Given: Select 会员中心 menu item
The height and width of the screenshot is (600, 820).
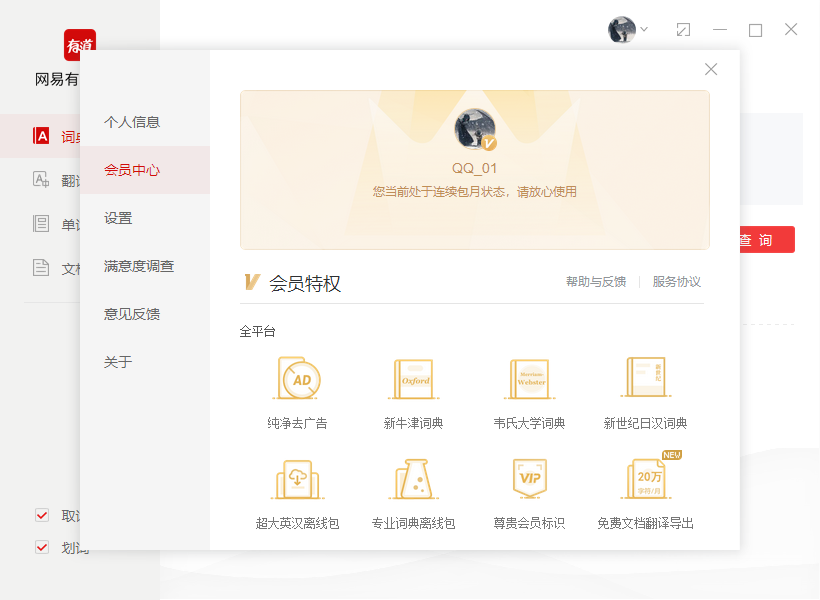Looking at the screenshot, I should pyautogui.click(x=145, y=170).
